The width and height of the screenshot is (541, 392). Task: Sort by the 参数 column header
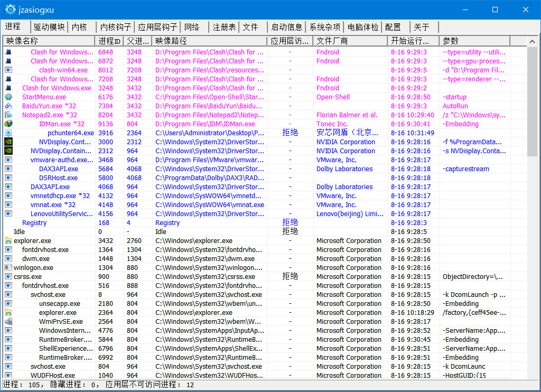tap(475, 41)
